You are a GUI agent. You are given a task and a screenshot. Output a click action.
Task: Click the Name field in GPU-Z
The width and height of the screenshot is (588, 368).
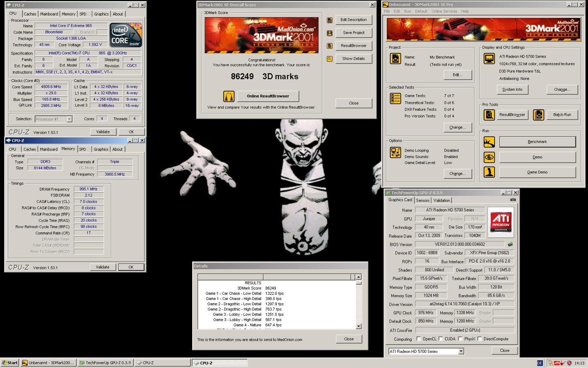(450, 210)
